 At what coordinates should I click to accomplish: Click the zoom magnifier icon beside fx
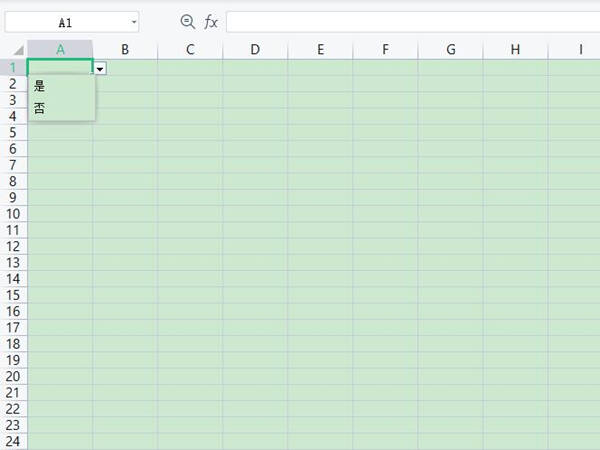click(188, 21)
